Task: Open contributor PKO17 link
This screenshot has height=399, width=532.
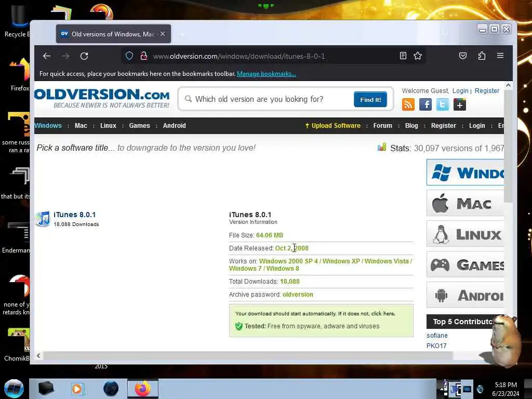Action: coord(436,345)
